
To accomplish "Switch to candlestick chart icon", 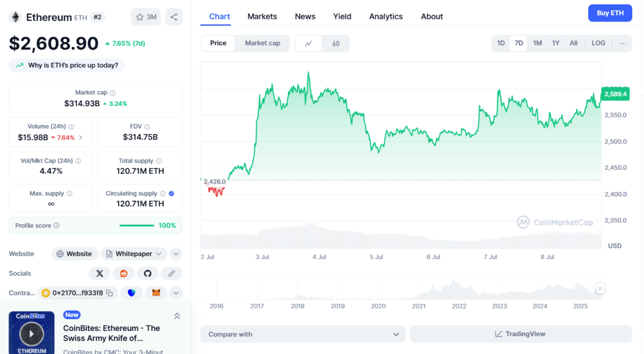I will tap(336, 43).
